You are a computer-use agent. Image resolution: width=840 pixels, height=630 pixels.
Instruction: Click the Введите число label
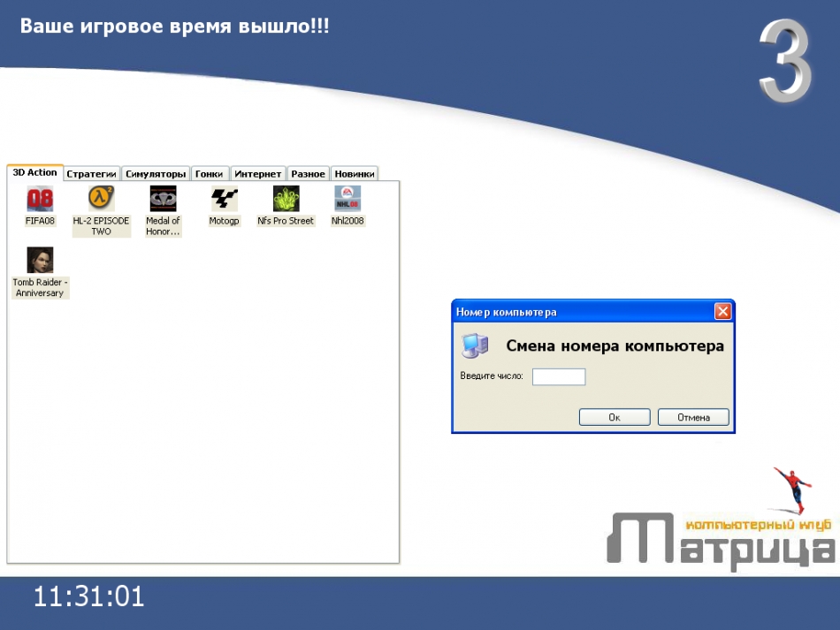[x=492, y=376]
